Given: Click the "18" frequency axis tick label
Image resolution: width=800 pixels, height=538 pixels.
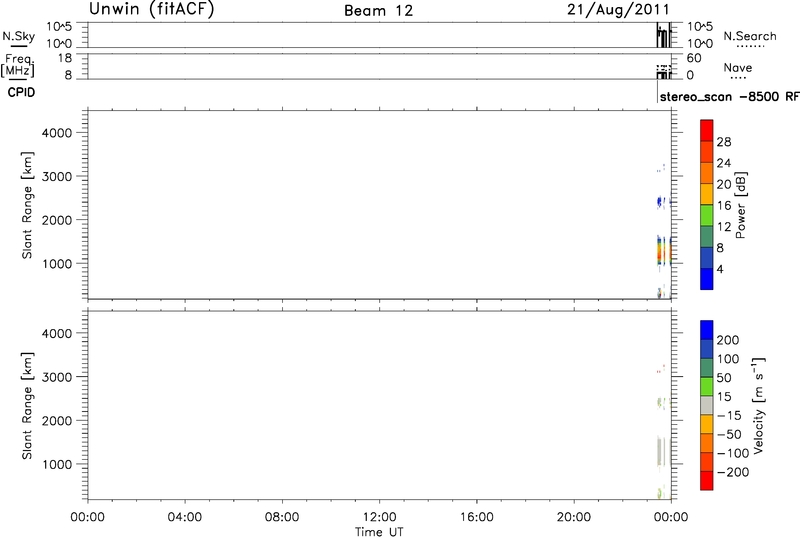Looking at the screenshot, I should [x=65, y=58].
